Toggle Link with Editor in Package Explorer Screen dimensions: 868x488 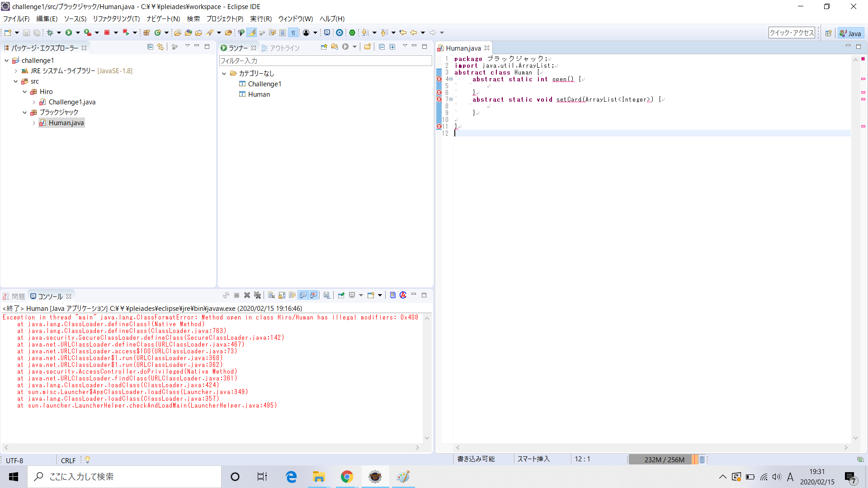[x=160, y=47]
